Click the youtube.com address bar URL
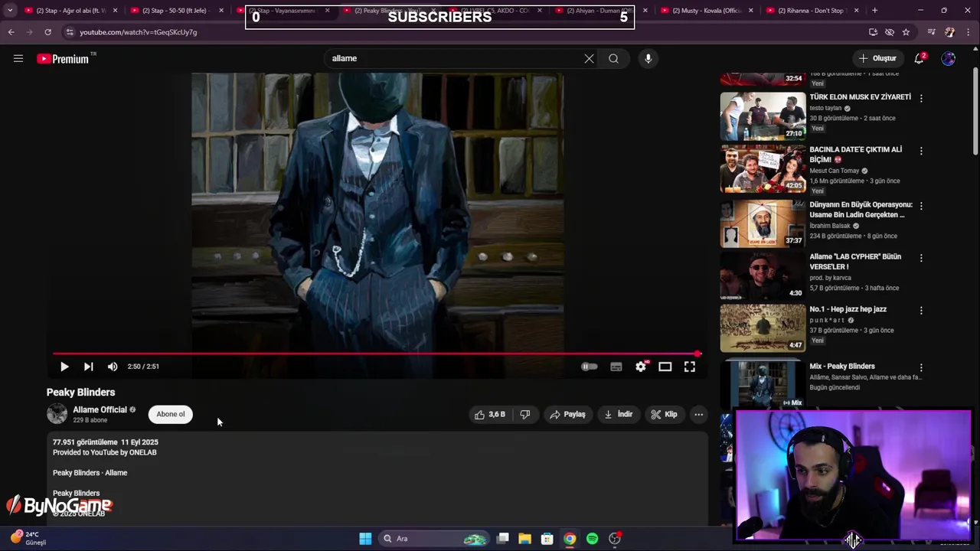980x551 pixels. click(x=139, y=32)
